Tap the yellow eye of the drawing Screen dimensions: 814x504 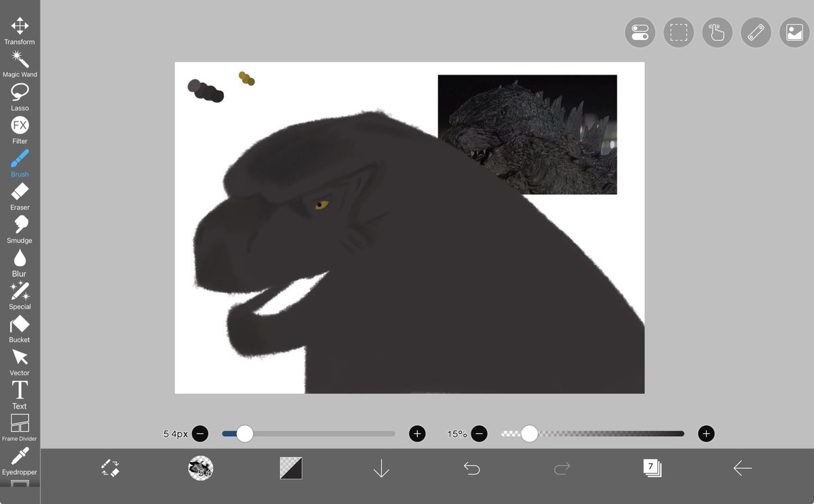322,203
